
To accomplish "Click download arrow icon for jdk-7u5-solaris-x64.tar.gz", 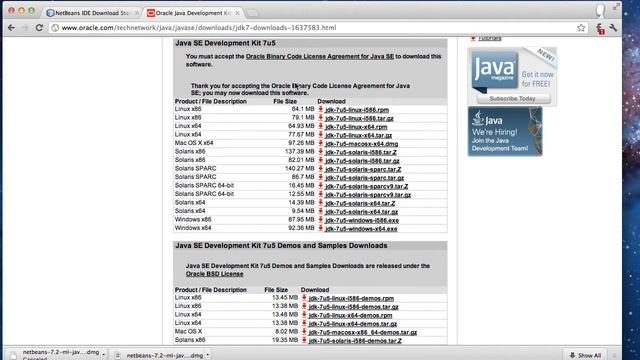I will [321, 211].
